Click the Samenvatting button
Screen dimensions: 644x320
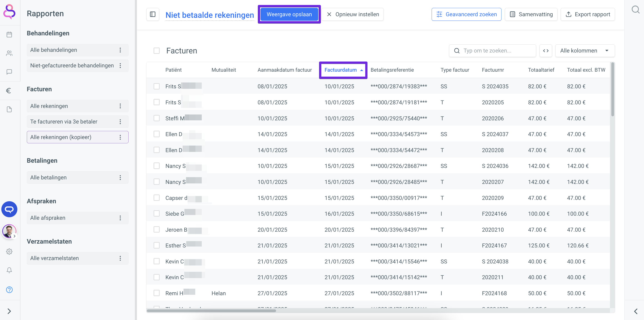[x=531, y=14]
